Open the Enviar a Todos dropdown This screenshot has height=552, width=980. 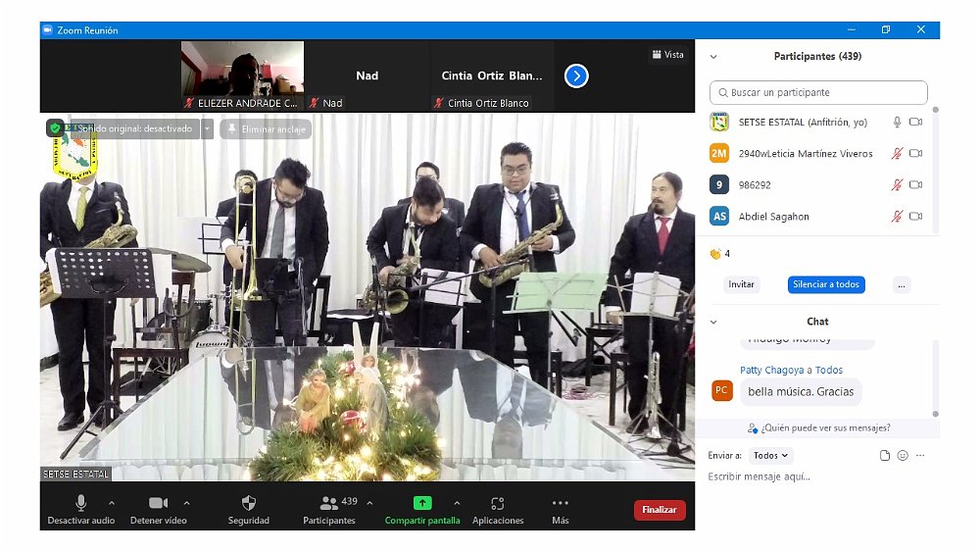770,456
